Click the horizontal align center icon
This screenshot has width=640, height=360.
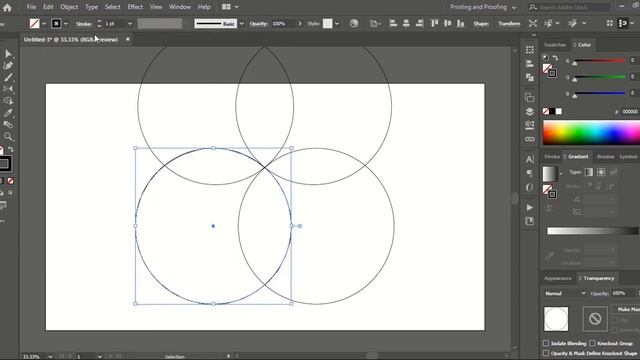406,23
